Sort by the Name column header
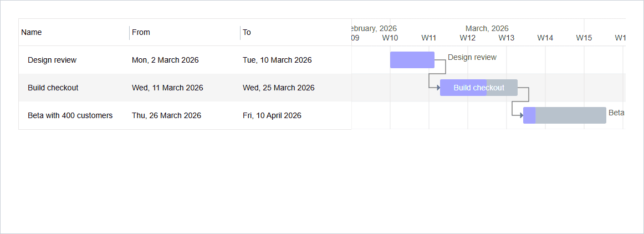 [x=74, y=32]
